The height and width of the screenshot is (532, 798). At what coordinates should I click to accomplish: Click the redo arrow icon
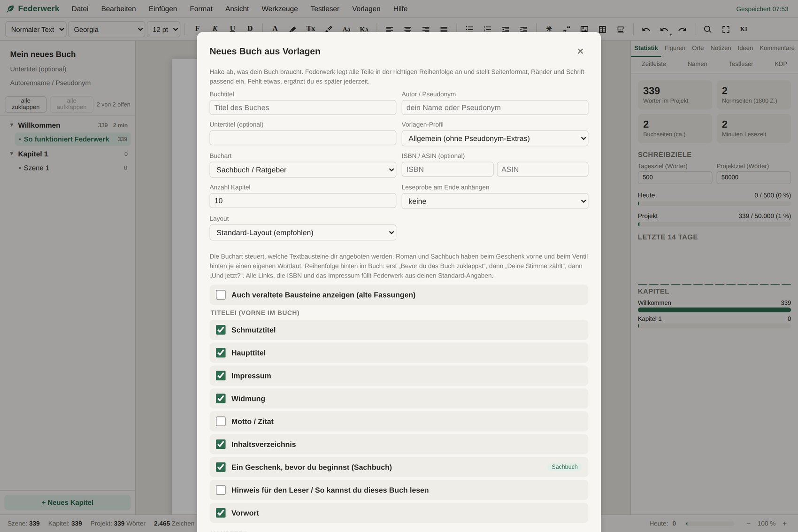point(682,29)
